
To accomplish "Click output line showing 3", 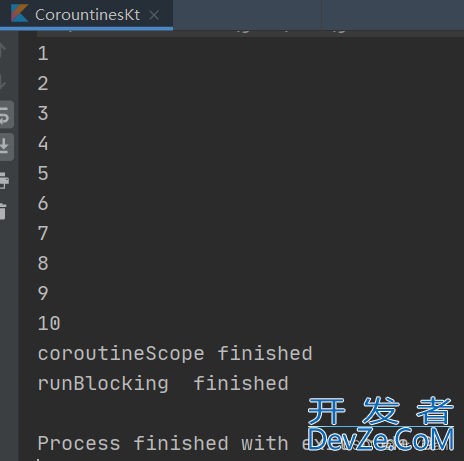I will click(x=43, y=114).
